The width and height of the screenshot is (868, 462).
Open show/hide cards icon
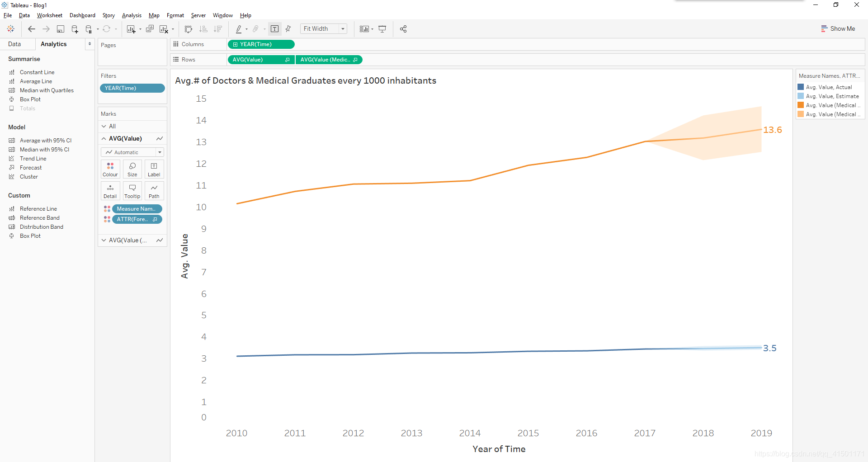click(364, 29)
